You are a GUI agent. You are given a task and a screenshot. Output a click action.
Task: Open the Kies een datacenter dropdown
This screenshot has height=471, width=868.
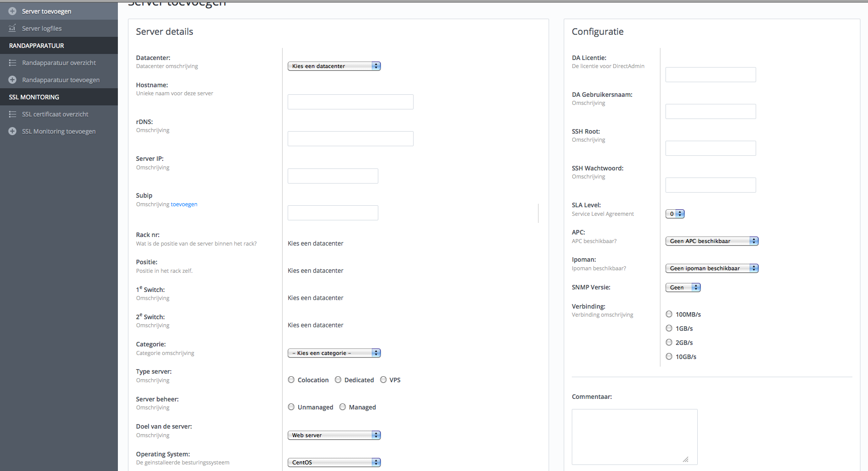334,66
